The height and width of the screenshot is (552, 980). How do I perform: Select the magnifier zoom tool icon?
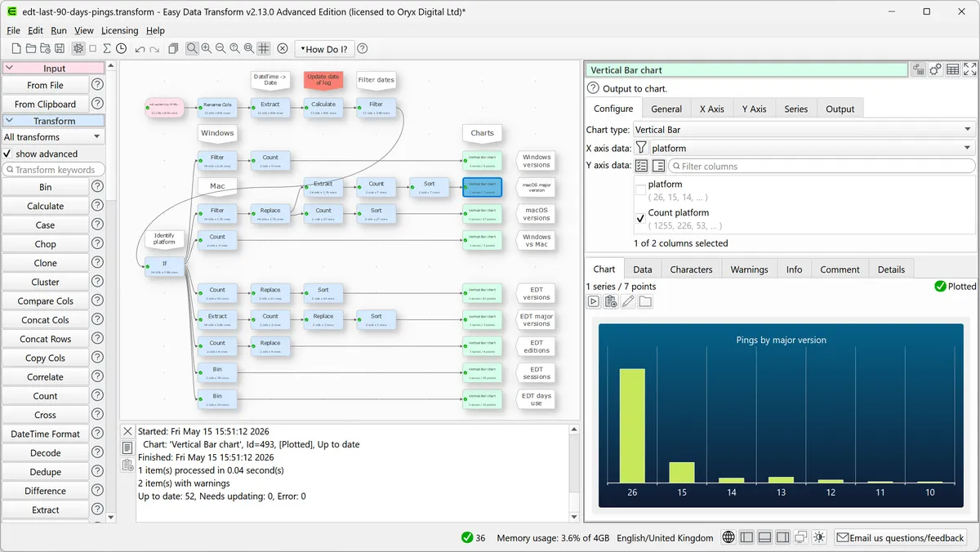(x=192, y=49)
